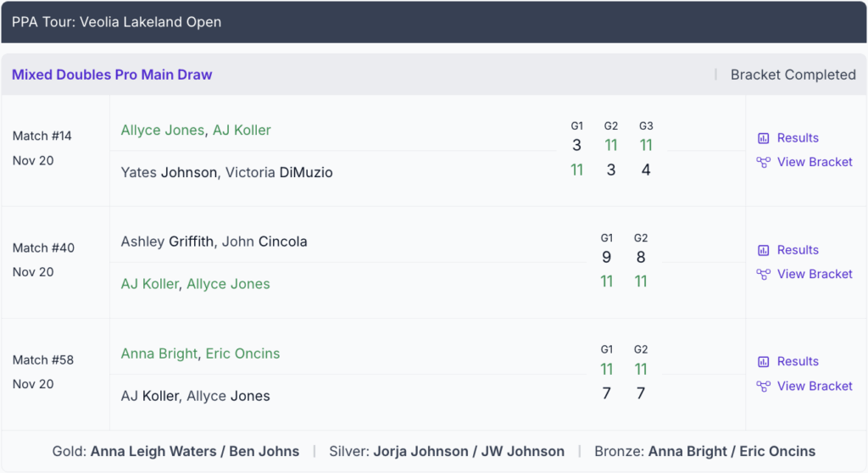Click the bracket icon for Match #58

coord(763,386)
